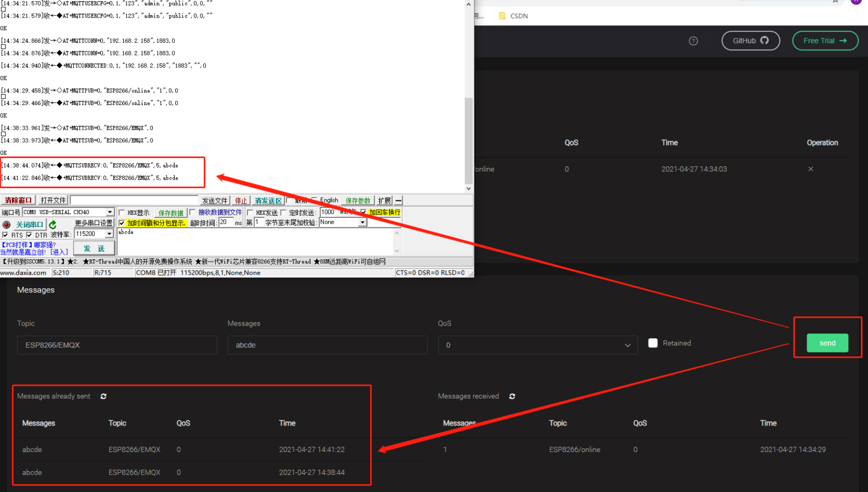Click the file path field beside 打开文件
The height and width of the screenshot is (492, 868).
(134, 200)
